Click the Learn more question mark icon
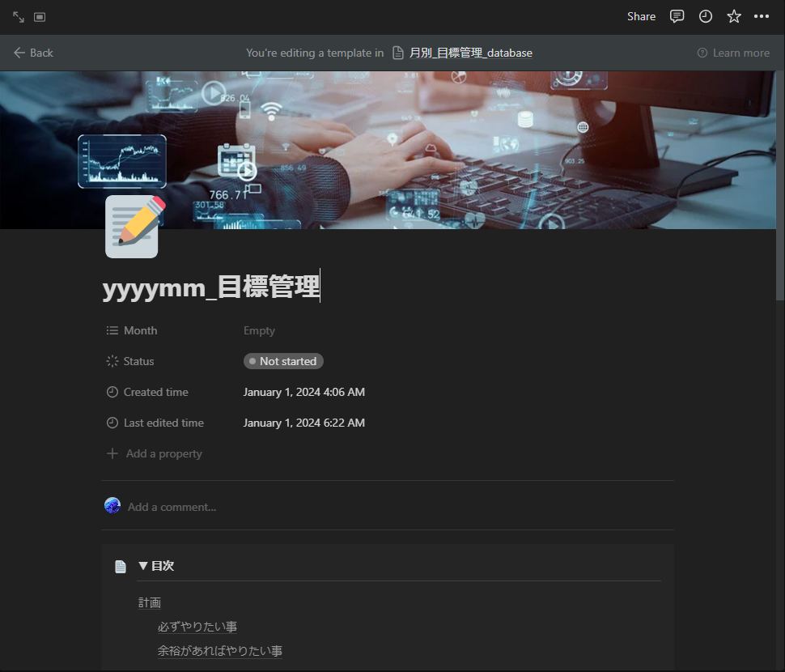This screenshot has height=672, width=785. coord(702,53)
